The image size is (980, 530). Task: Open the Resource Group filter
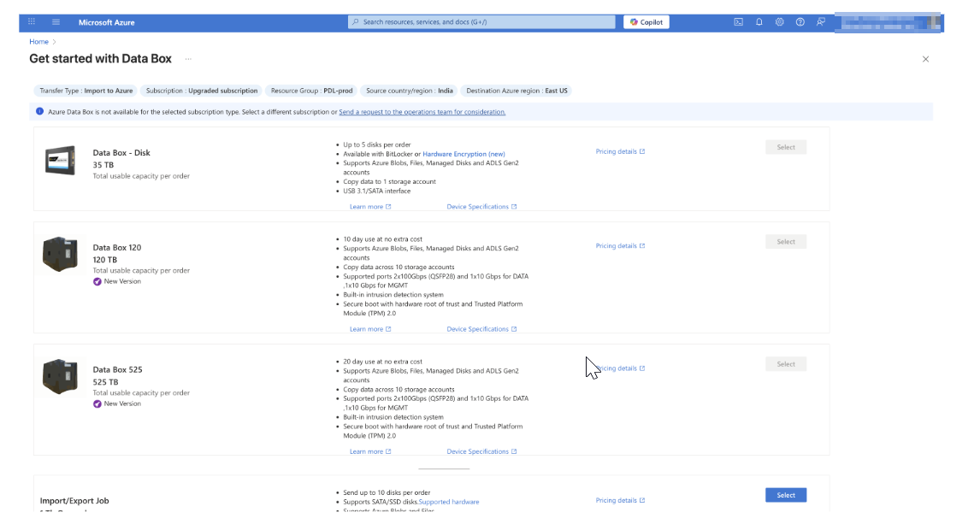(x=314, y=90)
